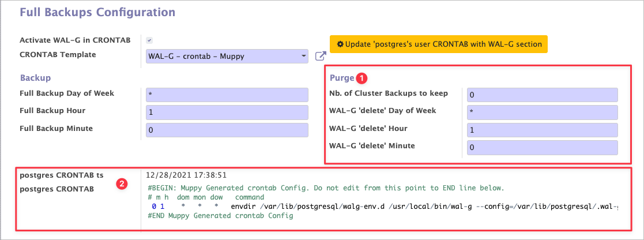
Task: Select the WAL-G 'delete' Minute input
Action: (541, 148)
